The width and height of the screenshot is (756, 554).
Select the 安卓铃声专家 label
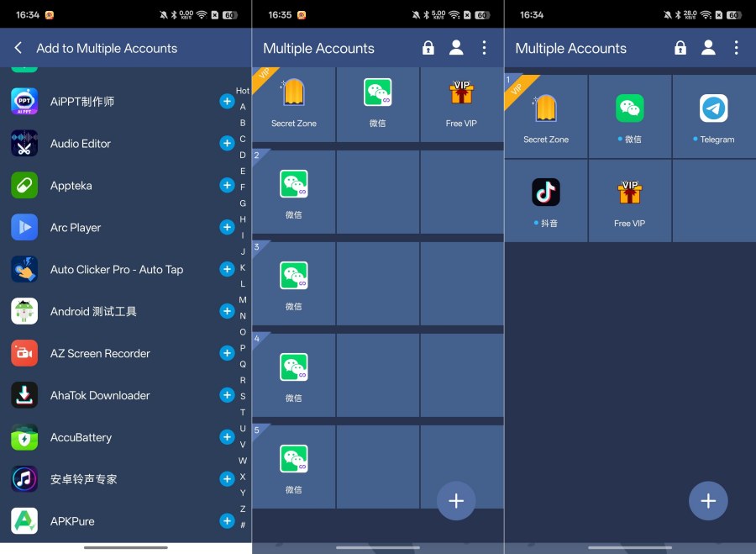(x=84, y=479)
